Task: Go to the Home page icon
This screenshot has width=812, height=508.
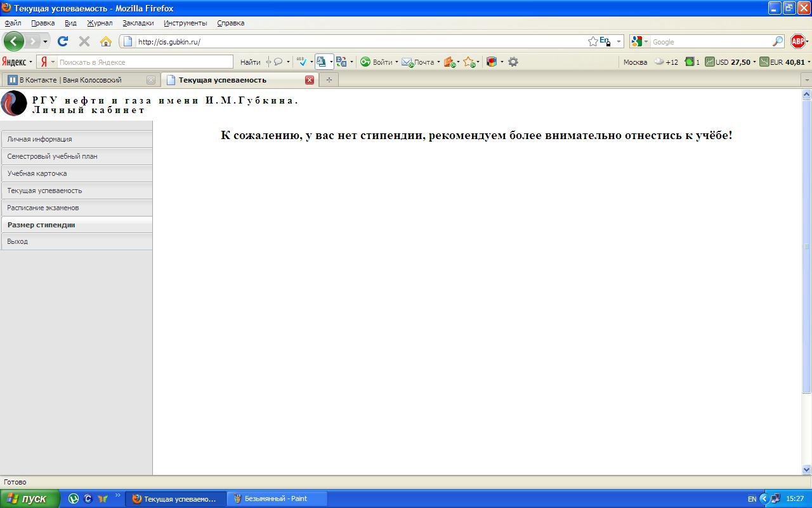Action: (x=106, y=41)
